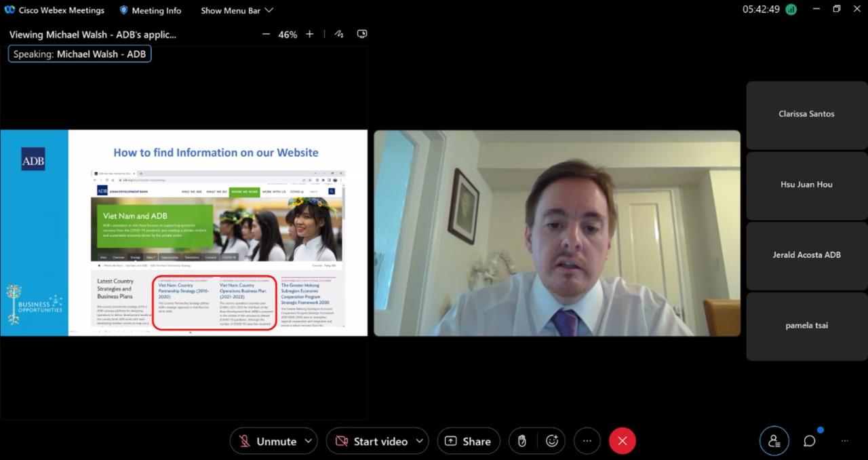
Task: Zoom in the shared content with plus
Action: click(x=310, y=34)
